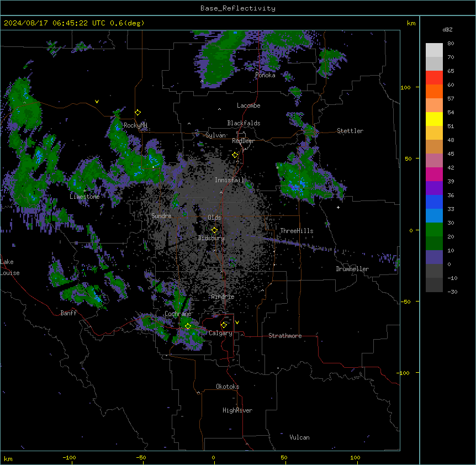Image resolution: width=476 pixels, height=465 pixels.
Task: Click the Lacombe city label
Action: pyautogui.click(x=248, y=105)
